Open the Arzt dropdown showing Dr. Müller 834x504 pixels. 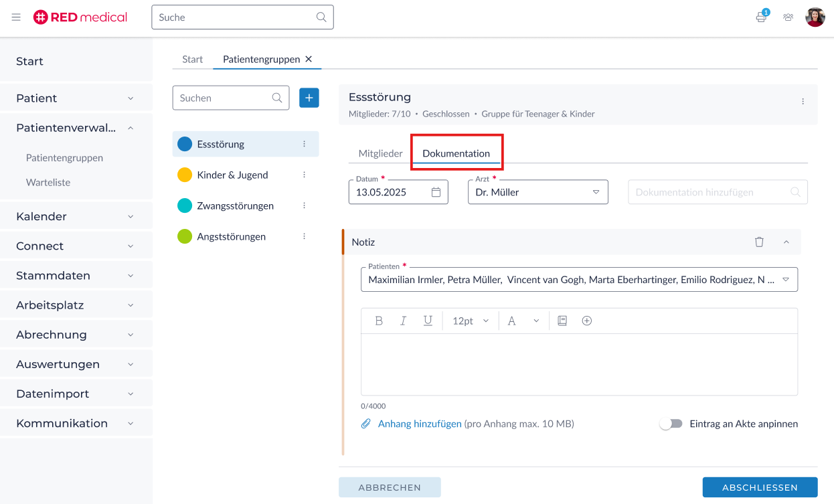[537, 192]
